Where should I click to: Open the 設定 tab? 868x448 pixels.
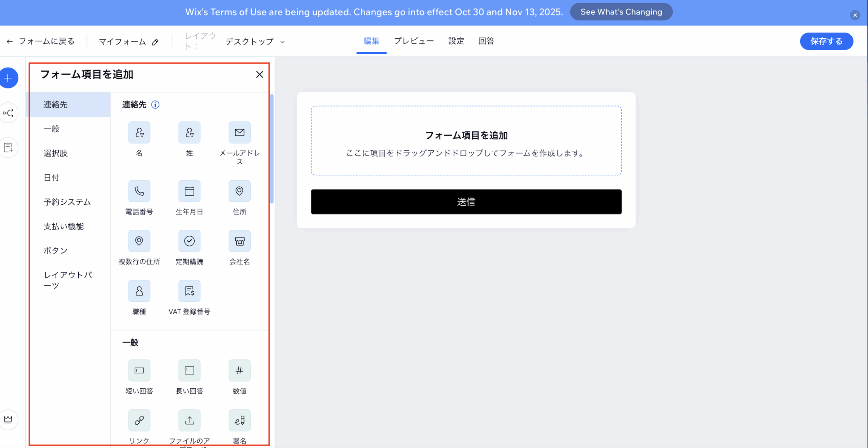point(456,41)
